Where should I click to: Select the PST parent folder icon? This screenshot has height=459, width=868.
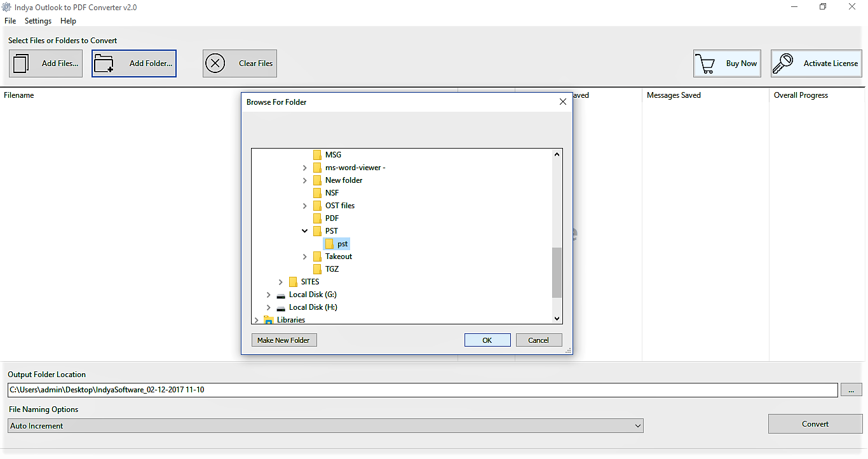pos(317,231)
